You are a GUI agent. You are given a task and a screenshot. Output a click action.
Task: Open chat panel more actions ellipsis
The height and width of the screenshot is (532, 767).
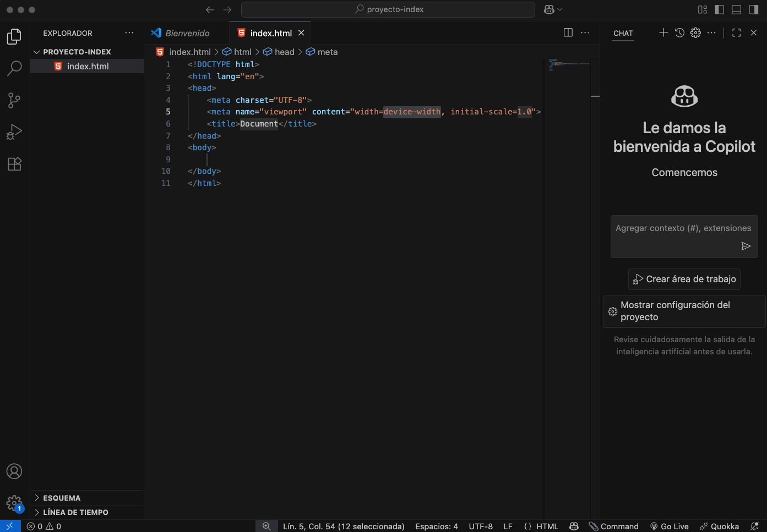(x=711, y=32)
